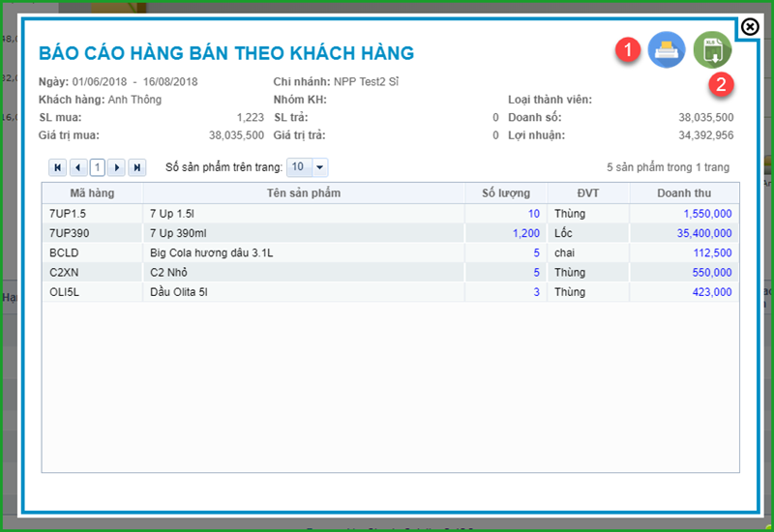Export report to Excel file
The height and width of the screenshot is (532, 774).
coord(712,49)
